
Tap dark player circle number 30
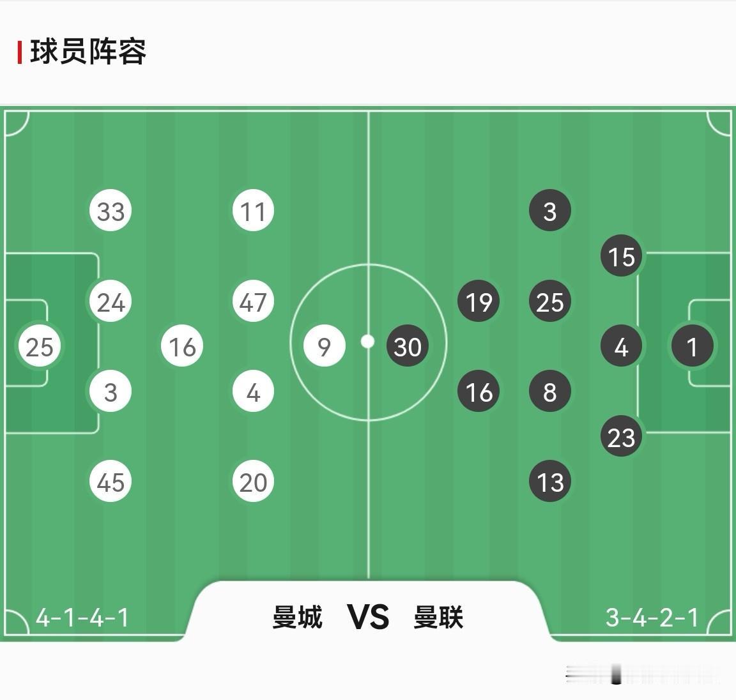408,346
